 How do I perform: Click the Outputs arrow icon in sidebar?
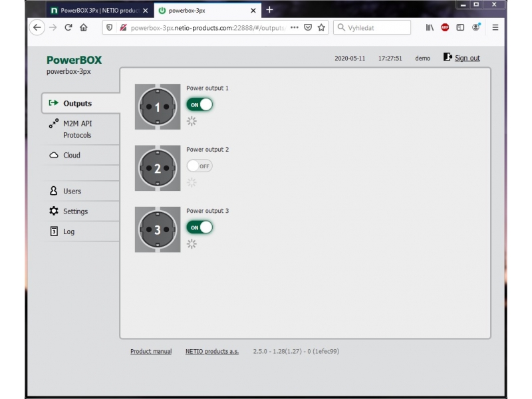pos(54,103)
